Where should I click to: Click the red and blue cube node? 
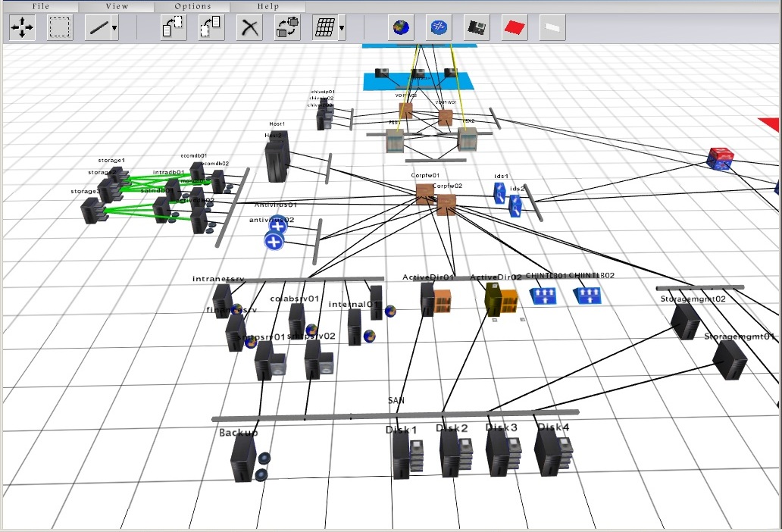[721, 158]
